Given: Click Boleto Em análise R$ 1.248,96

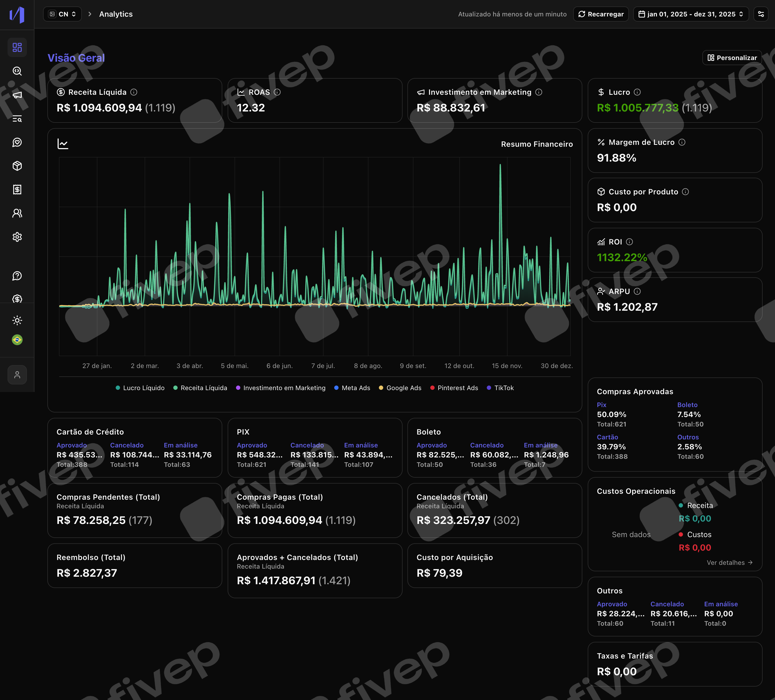Looking at the screenshot, I should [546, 455].
